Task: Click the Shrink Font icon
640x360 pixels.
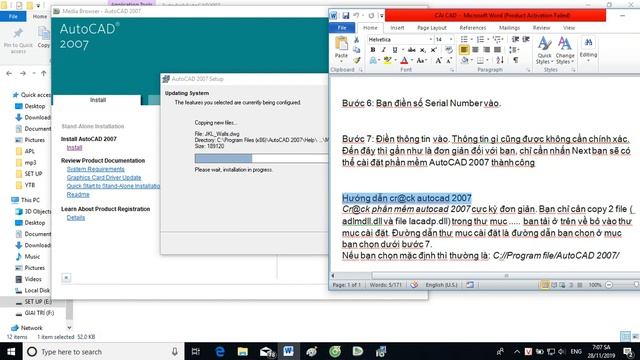Action: pyautogui.click(x=449, y=60)
